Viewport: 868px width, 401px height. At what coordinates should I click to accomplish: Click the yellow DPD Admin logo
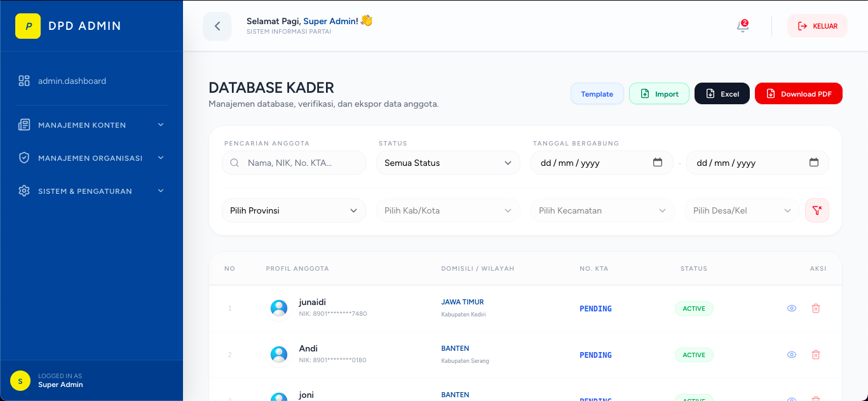tap(28, 26)
